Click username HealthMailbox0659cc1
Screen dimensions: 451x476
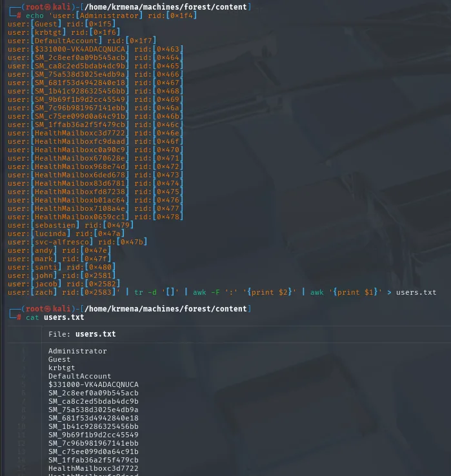80,217
